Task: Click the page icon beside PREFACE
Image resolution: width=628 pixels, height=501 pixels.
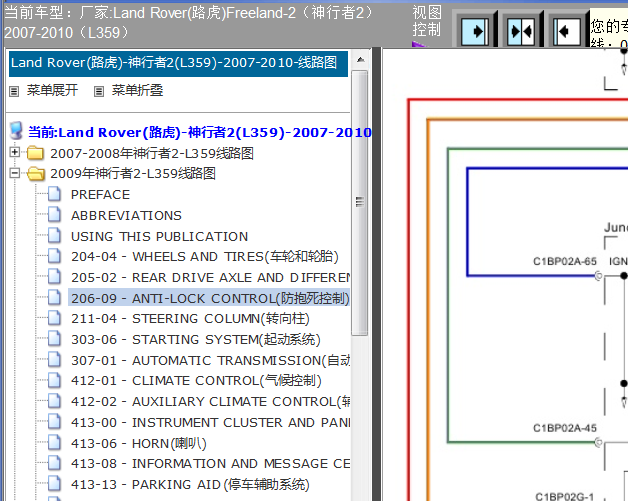Action: [54, 194]
